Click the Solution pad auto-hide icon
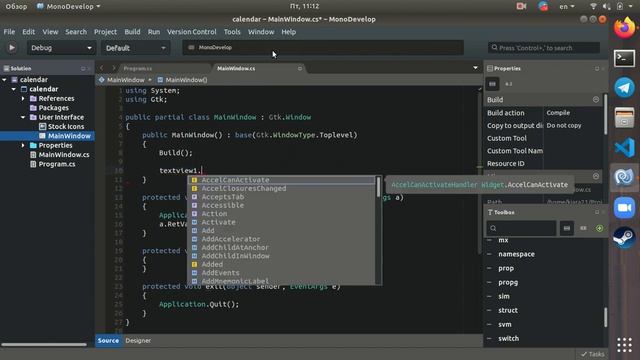 [x=83, y=69]
